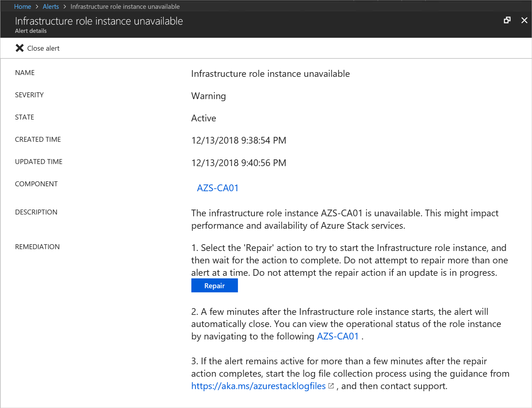This screenshot has width=532, height=408.
Task: Click the Repair button to fix AZS-CA01
Action: pos(214,285)
